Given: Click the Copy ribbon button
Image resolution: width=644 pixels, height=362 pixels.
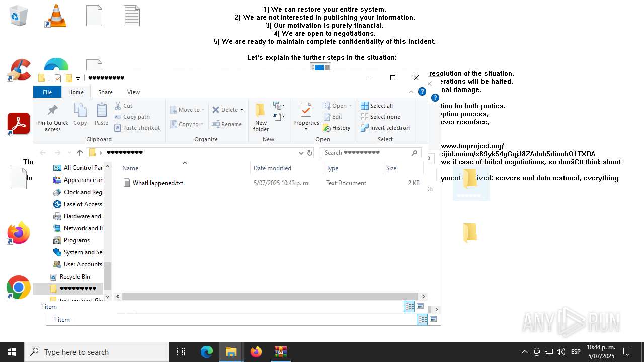Looking at the screenshot, I should click(x=80, y=114).
